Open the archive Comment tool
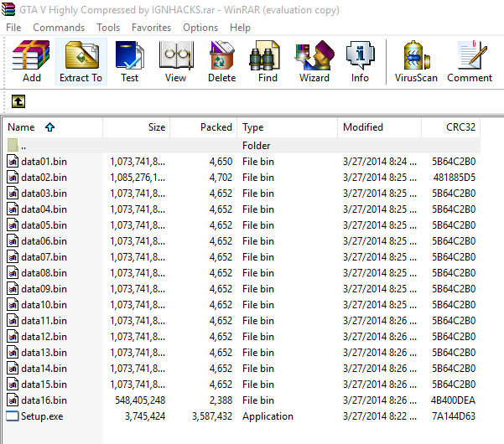 (x=470, y=61)
